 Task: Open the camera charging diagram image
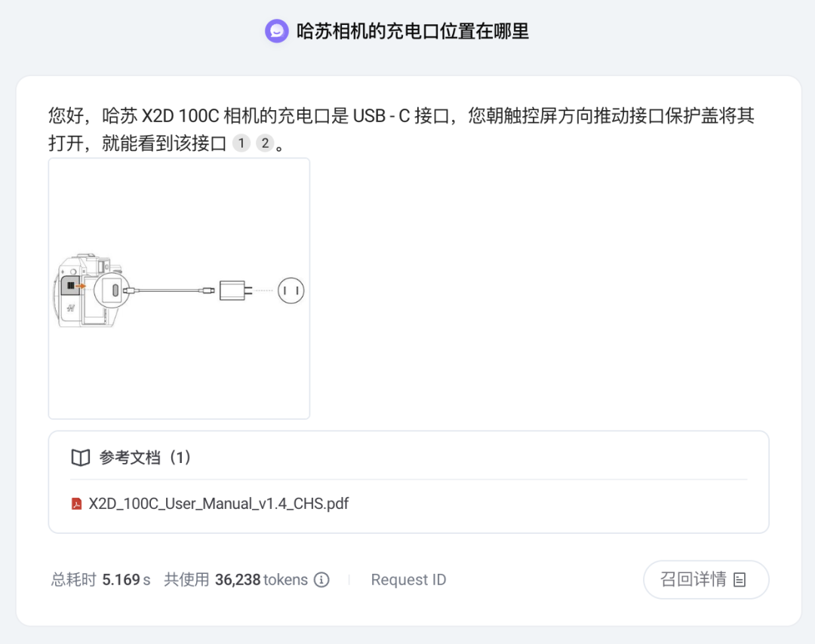(x=180, y=289)
